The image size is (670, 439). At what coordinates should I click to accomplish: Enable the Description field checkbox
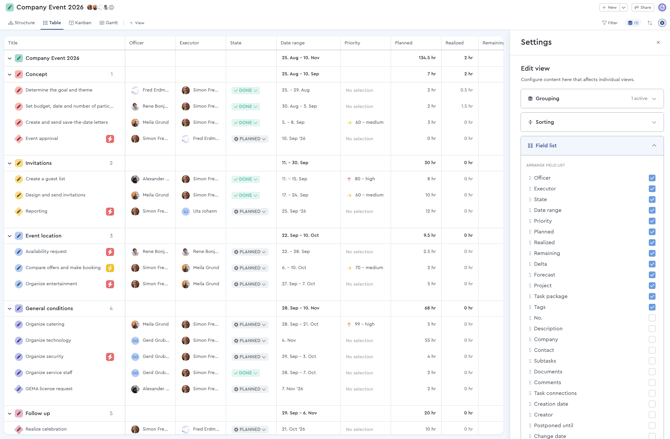tap(652, 329)
